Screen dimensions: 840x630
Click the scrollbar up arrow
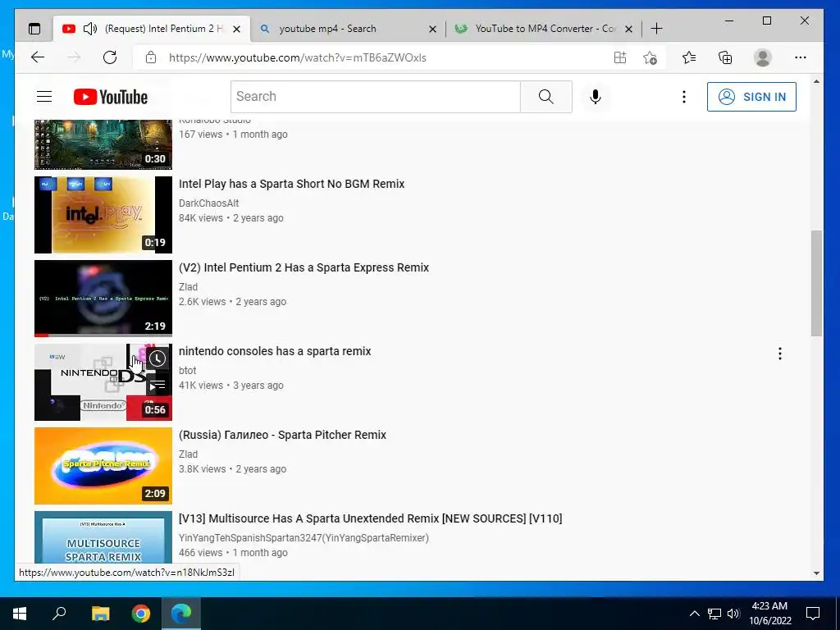(x=816, y=81)
